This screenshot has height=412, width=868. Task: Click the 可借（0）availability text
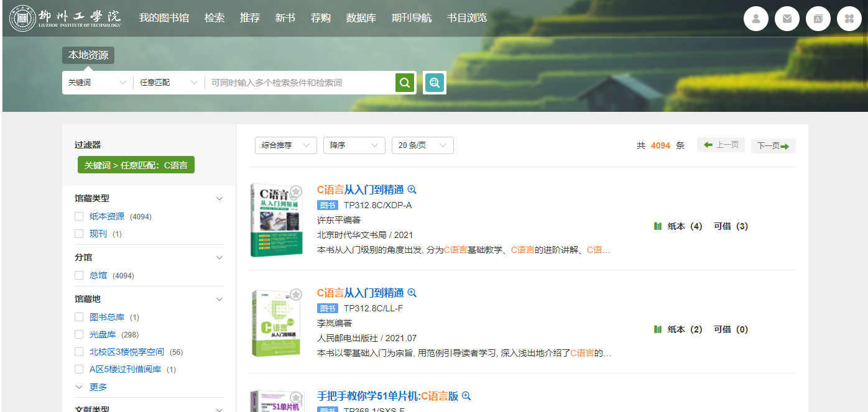coord(731,329)
